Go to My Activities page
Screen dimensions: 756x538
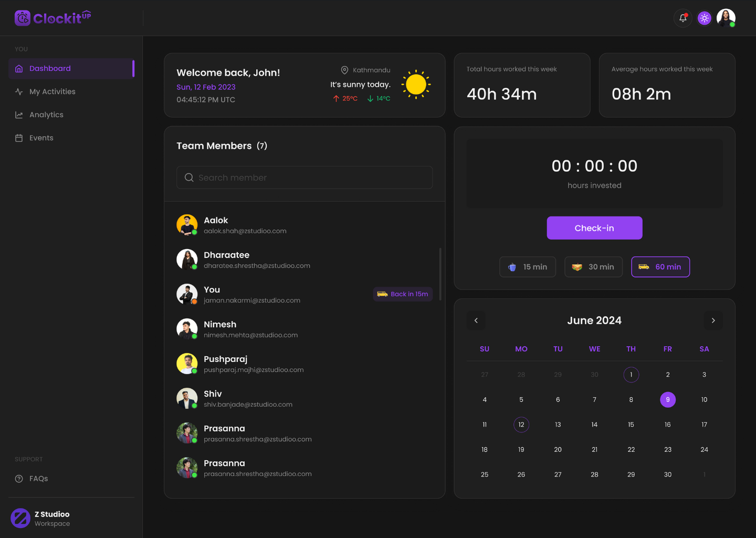[x=52, y=92]
